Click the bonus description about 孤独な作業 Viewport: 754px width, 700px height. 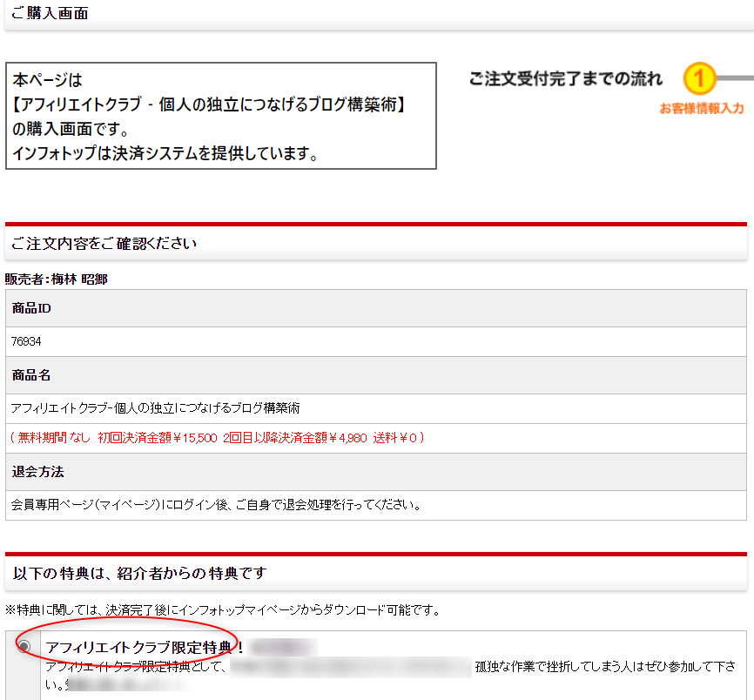pos(601,667)
